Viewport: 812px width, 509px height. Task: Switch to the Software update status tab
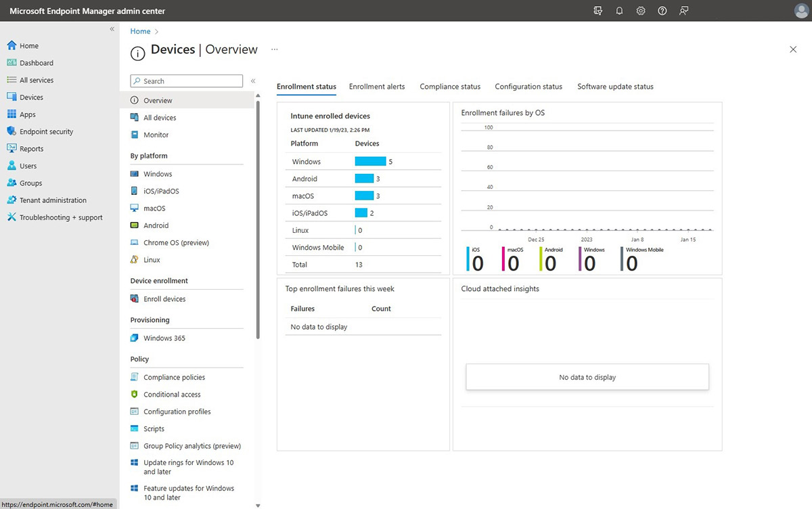click(615, 87)
